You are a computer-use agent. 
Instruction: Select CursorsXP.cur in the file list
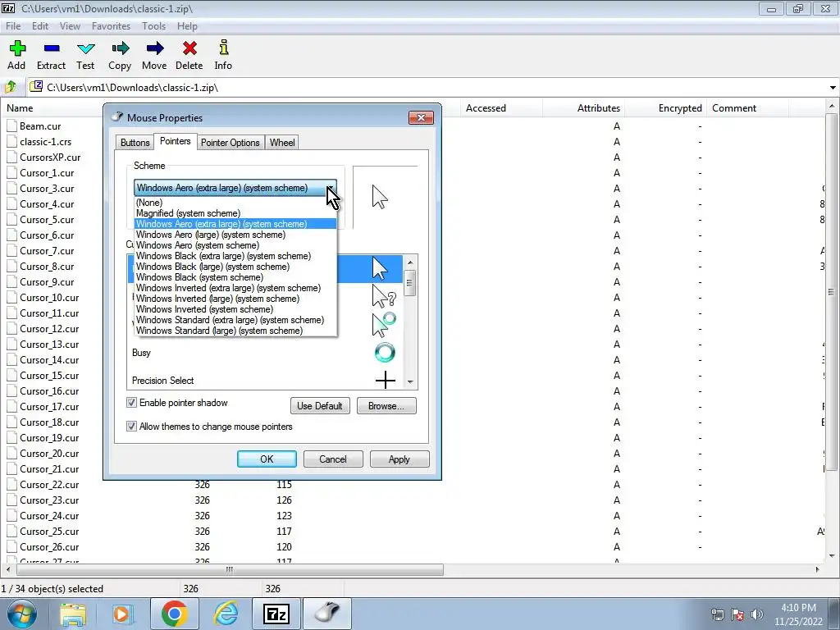(50, 157)
